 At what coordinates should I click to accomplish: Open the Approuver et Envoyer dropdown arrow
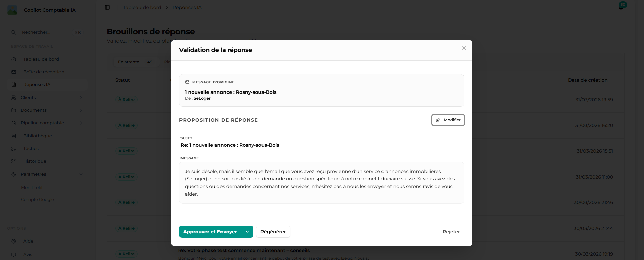(247, 232)
